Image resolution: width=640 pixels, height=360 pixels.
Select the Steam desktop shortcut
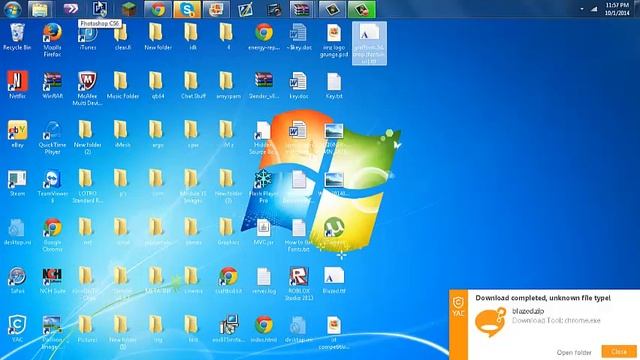click(x=17, y=183)
